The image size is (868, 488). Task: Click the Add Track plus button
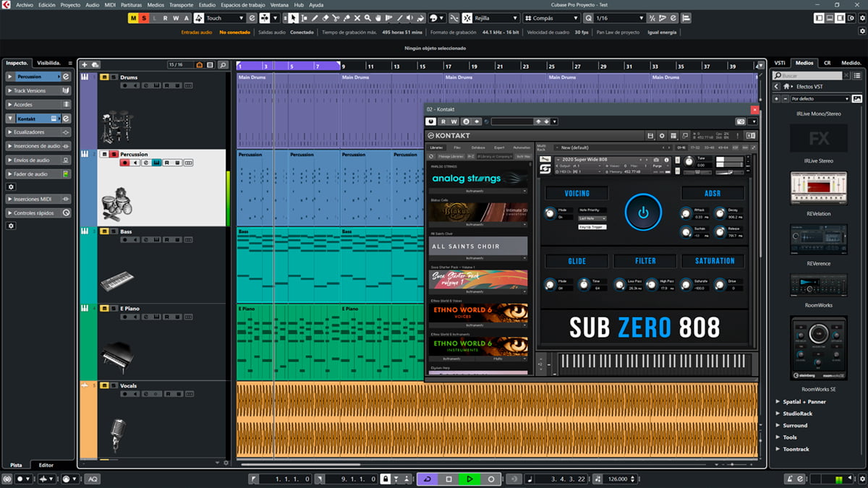(x=85, y=64)
